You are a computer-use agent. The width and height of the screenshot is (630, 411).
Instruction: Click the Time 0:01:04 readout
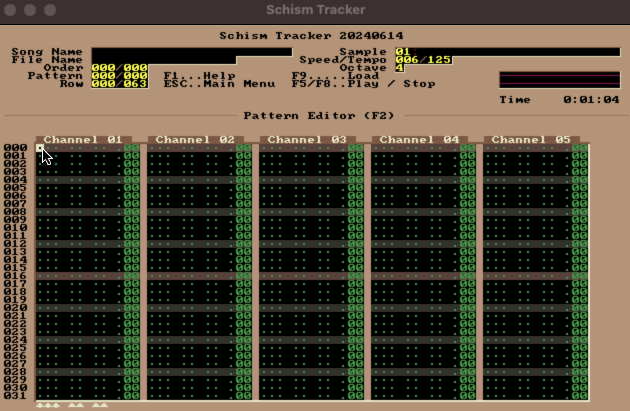point(560,100)
